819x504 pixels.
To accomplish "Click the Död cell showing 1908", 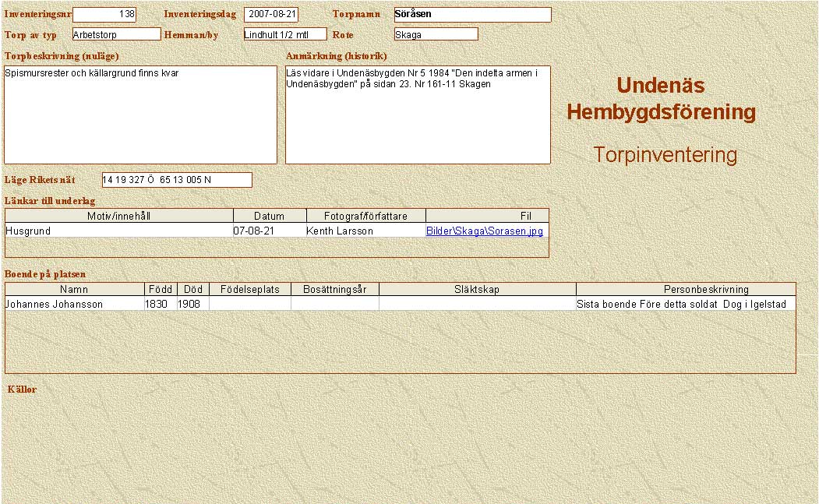I will [x=192, y=305].
